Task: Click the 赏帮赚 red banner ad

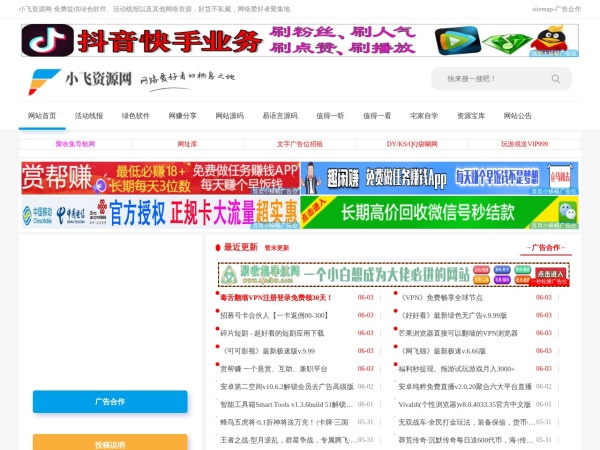Action: 161,178
